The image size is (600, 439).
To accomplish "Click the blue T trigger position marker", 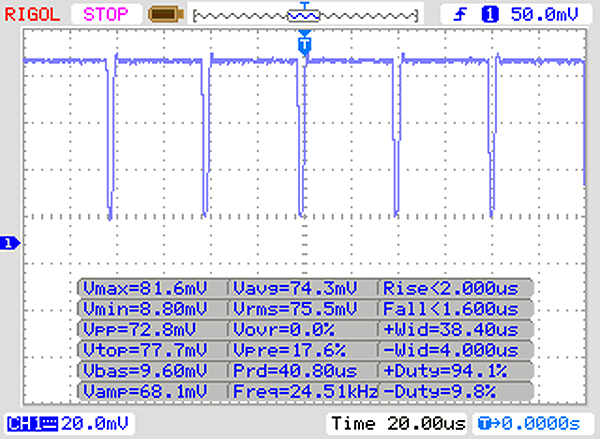I will 305,44.
